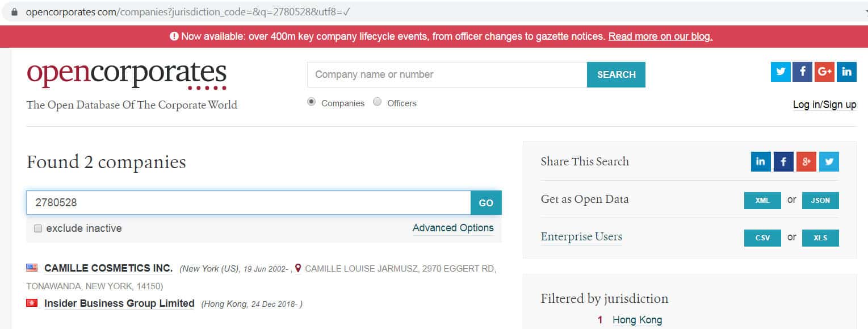Share this search on Twitter
The image size is (868, 329).
pos(829,162)
